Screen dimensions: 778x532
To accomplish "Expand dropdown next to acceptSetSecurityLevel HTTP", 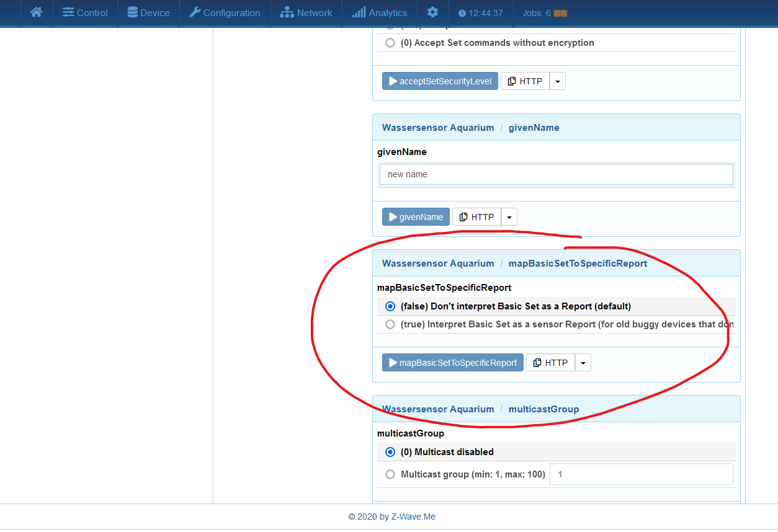I will [558, 81].
